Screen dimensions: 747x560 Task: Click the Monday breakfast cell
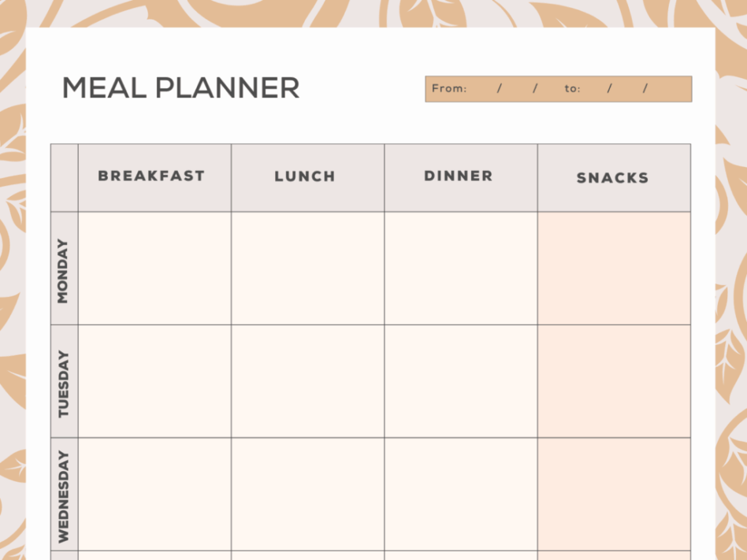(154, 268)
